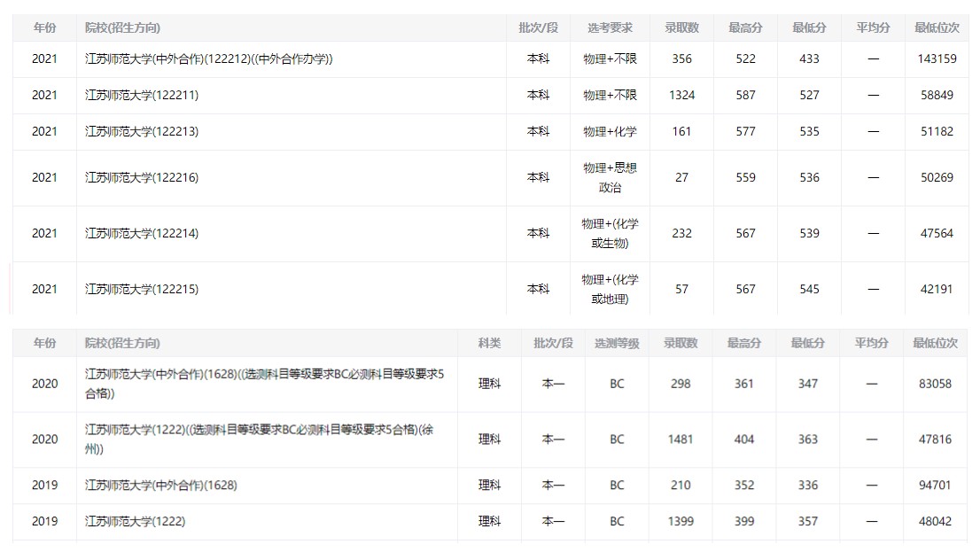Select the lowest rank value 94701
Viewport: 980px width, 552px height.
click(936, 485)
